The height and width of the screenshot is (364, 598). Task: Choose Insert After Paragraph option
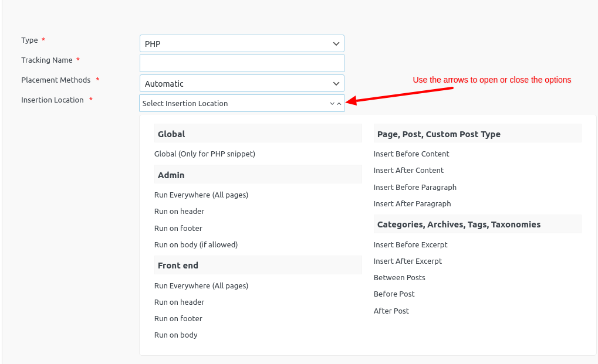coord(413,203)
